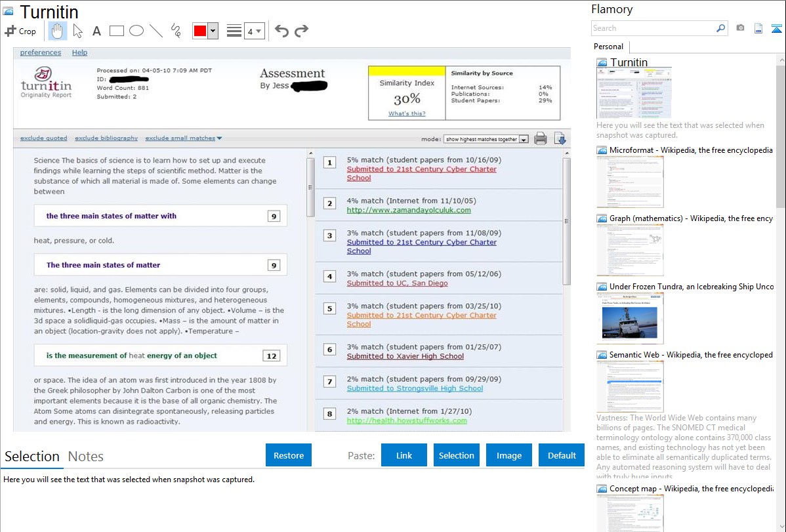The height and width of the screenshot is (532, 786).
Task: Click match 12 badge in essay text
Action: coord(271,356)
